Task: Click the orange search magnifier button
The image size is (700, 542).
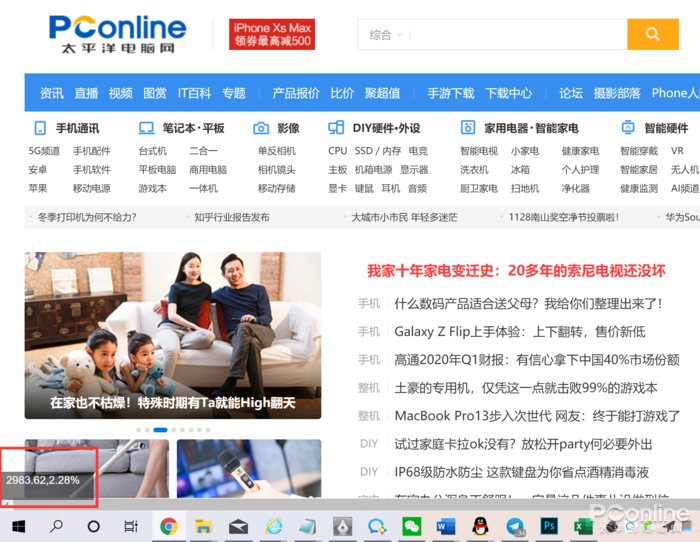Action: pyautogui.click(x=653, y=34)
